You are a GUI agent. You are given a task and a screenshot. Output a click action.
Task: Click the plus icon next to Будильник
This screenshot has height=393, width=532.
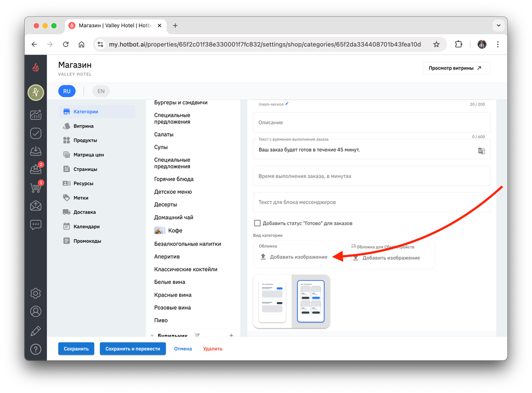231,335
